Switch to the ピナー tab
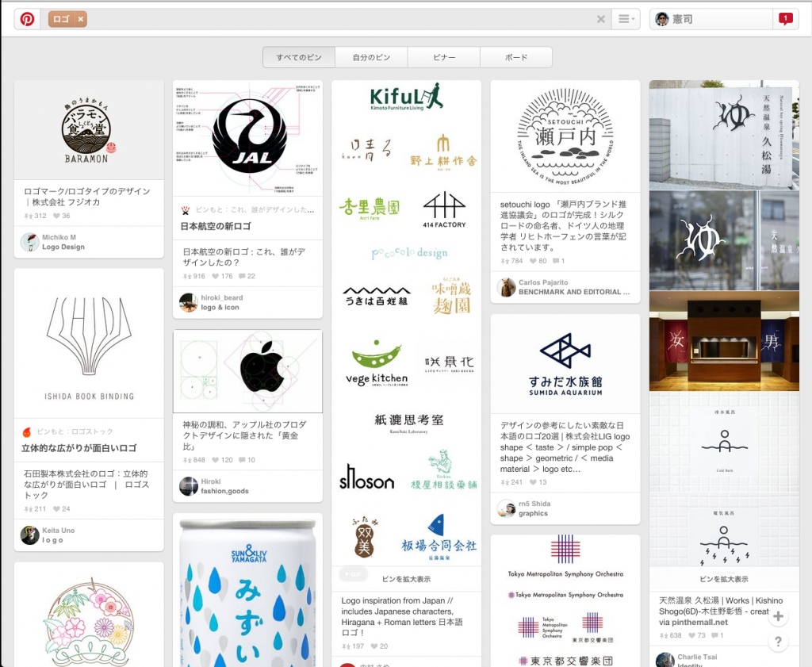 pos(444,57)
